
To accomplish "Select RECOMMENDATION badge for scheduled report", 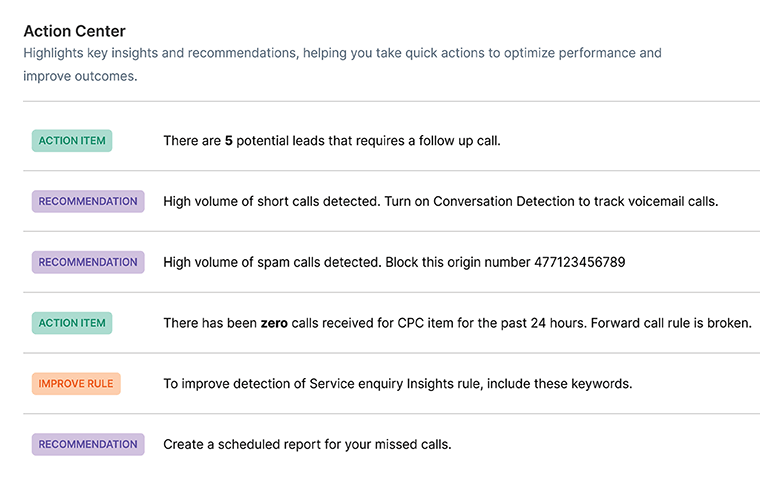I will click(88, 444).
